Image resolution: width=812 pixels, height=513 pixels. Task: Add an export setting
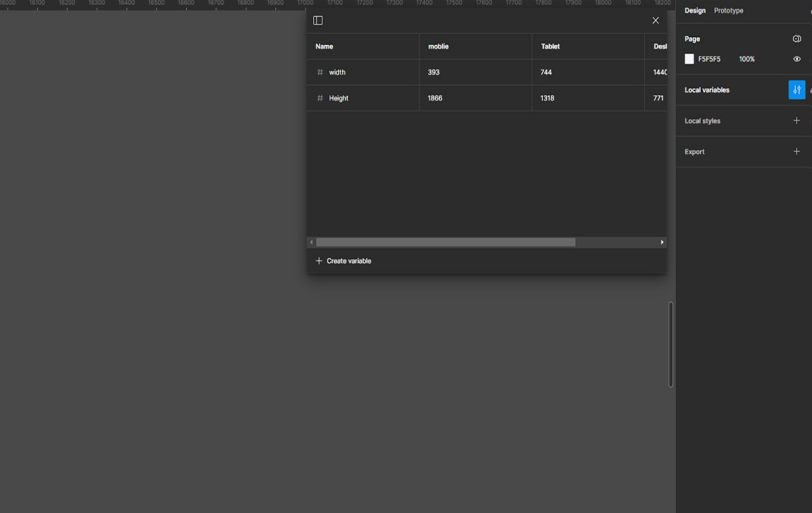pos(797,152)
